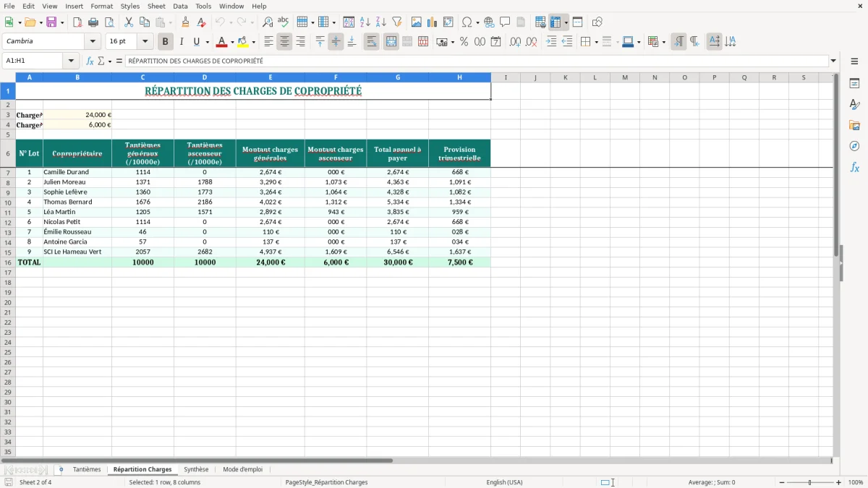This screenshot has height=488, width=868.
Task: Click Format as Percent icon
Action: 464,42
